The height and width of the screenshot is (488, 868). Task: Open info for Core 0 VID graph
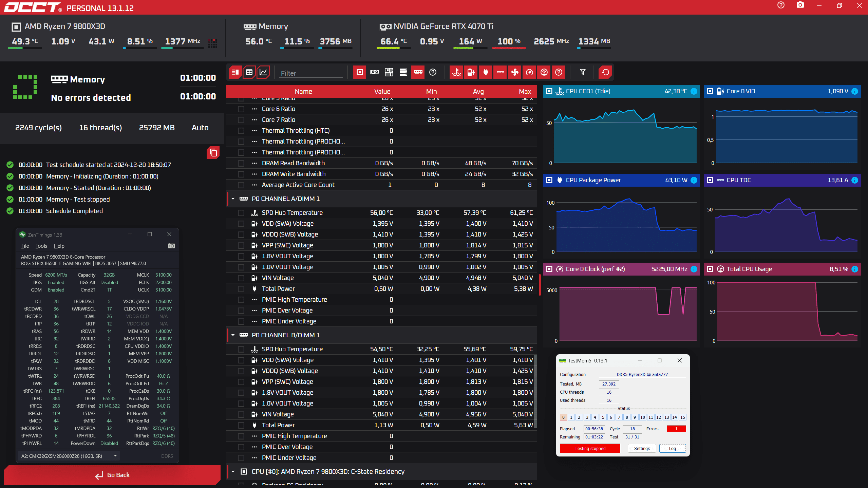(x=855, y=91)
